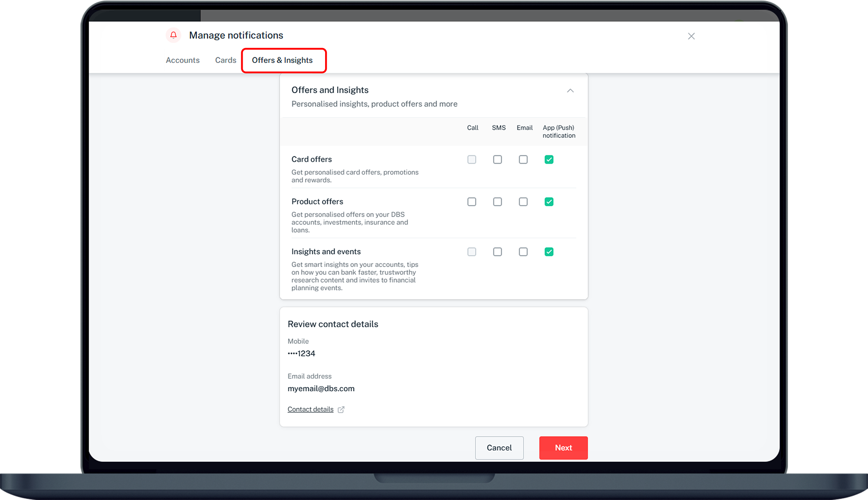Open the Contact details link
The height and width of the screenshot is (500, 868).
pyautogui.click(x=310, y=409)
